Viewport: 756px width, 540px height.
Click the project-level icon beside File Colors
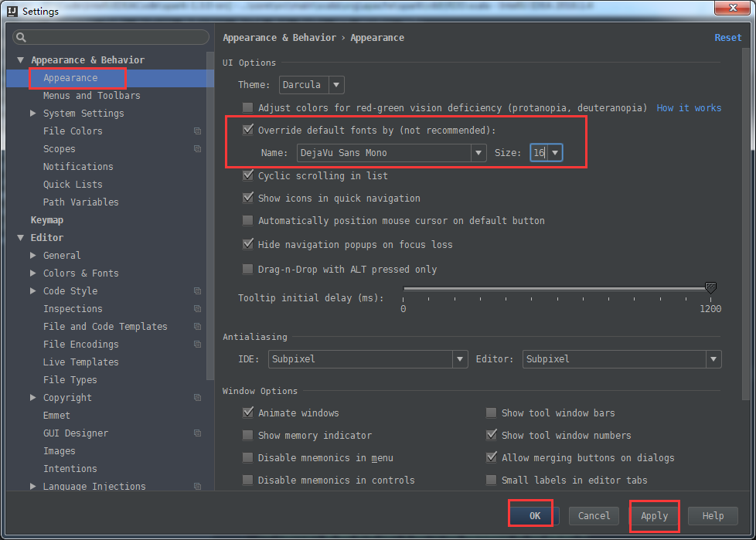(197, 131)
